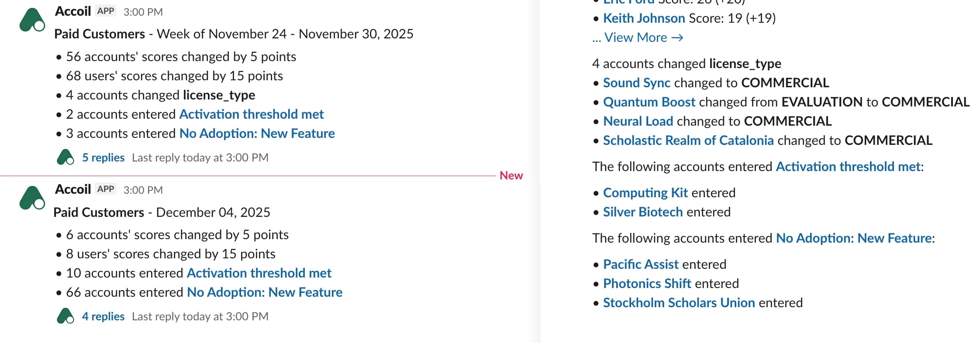The height and width of the screenshot is (343, 980).
Task: Open the Silver Biotech account link
Action: tap(642, 212)
